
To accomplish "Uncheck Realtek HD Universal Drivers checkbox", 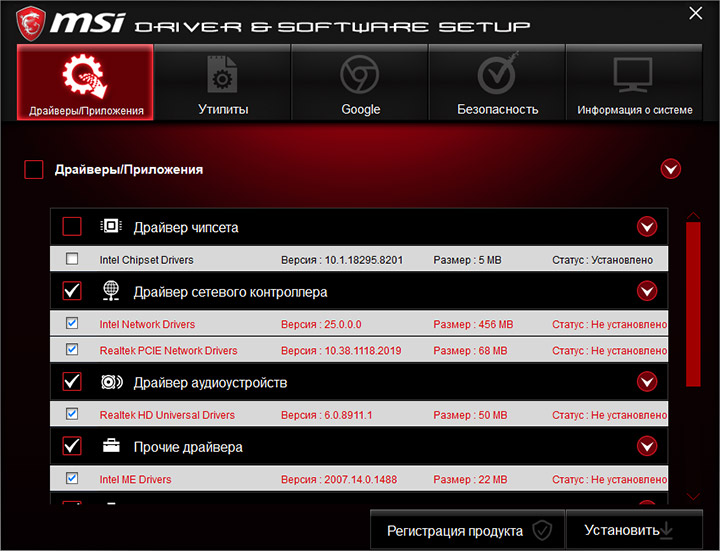I will [72, 414].
